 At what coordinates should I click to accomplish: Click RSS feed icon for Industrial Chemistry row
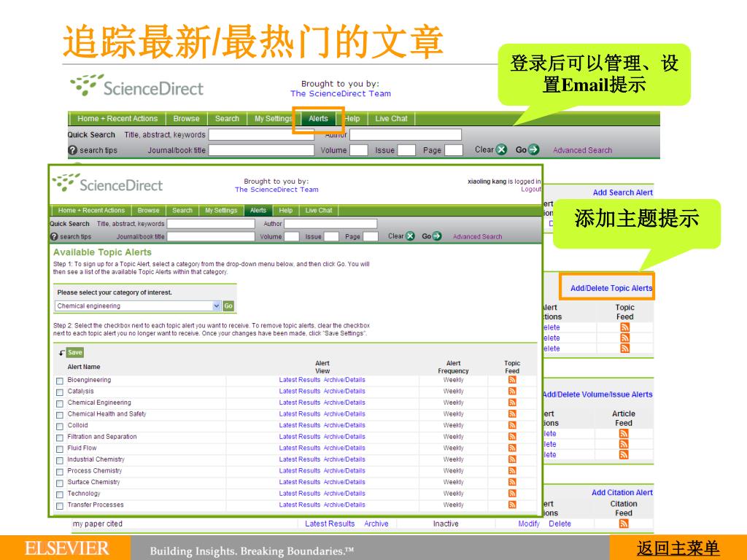coord(512,459)
